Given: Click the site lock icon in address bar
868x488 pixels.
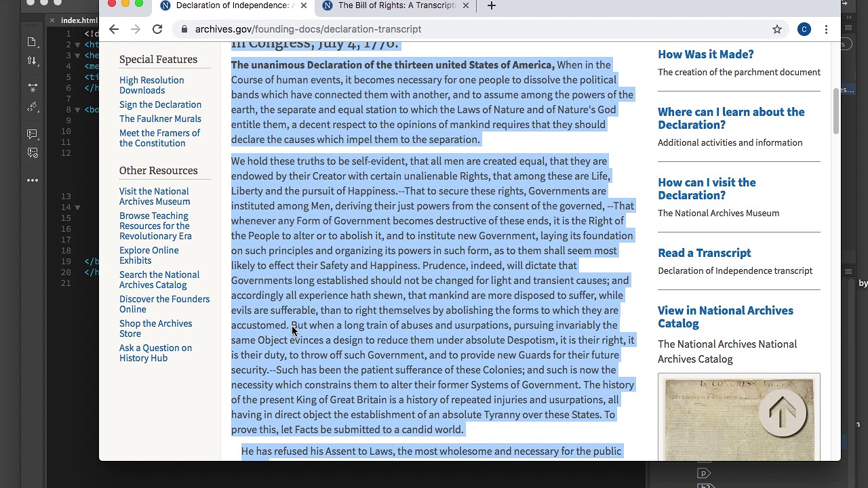Looking at the screenshot, I should click(x=184, y=29).
